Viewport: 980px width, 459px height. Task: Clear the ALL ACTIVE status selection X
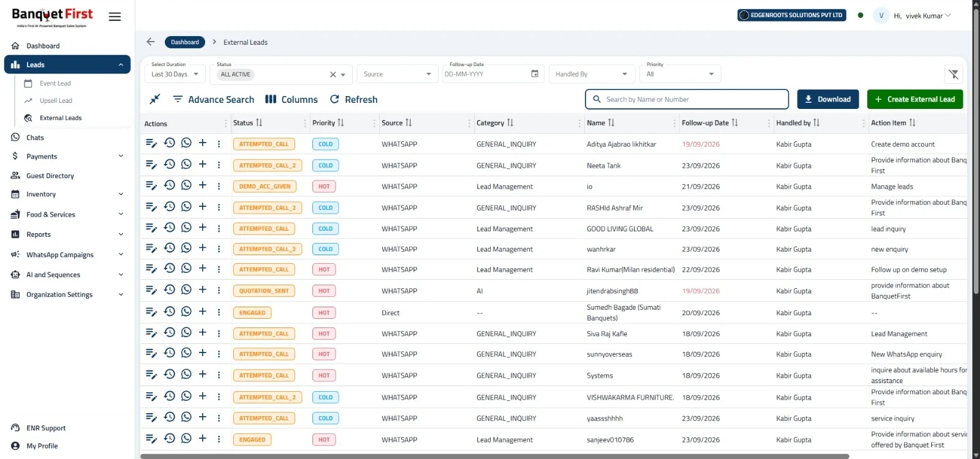[x=333, y=75]
